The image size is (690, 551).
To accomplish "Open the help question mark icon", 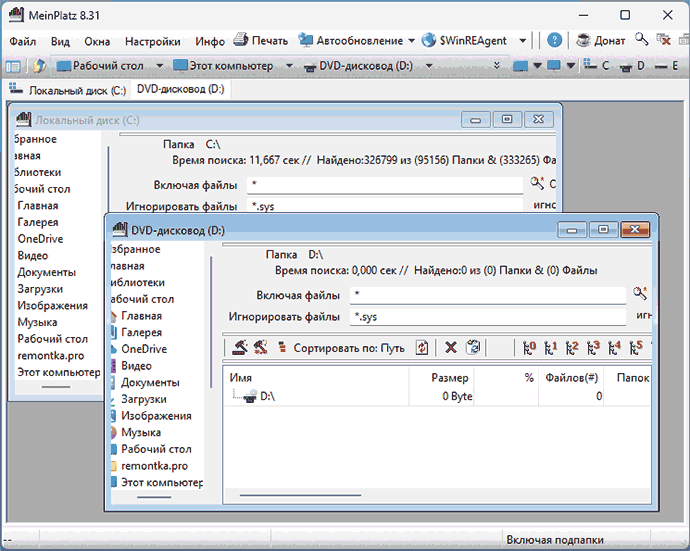I will coord(554,40).
